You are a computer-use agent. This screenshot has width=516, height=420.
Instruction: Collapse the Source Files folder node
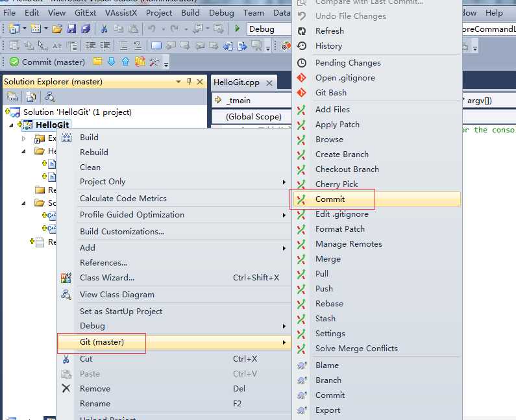point(24,203)
